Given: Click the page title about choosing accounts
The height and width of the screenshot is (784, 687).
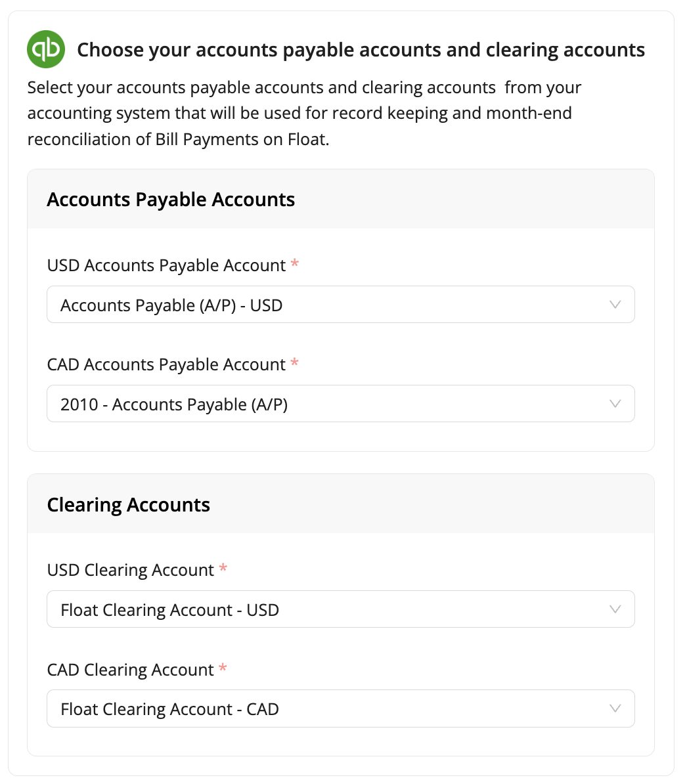Looking at the screenshot, I should tap(361, 49).
